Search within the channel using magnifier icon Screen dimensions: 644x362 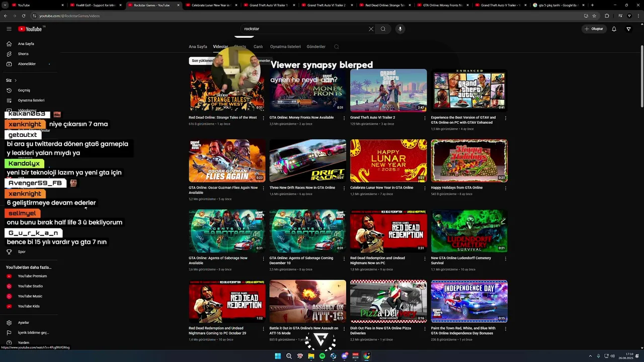point(337,47)
